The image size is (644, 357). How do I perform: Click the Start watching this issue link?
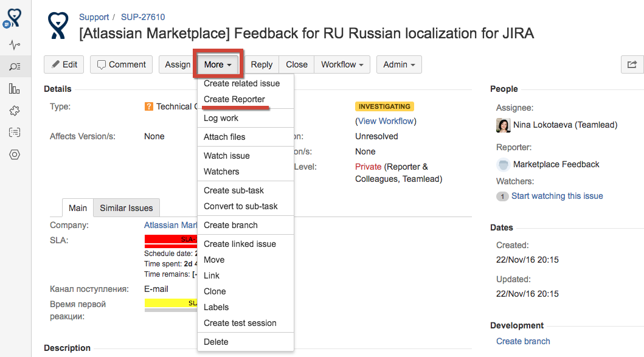[x=557, y=196]
